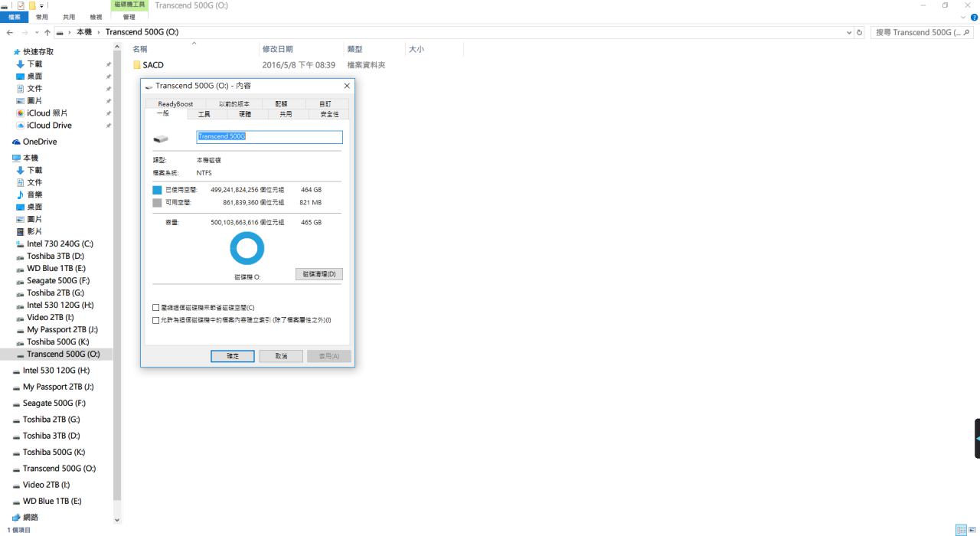The width and height of the screenshot is (980, 536).
Task: Select 本機 in navigation pane
Action: pyautogui.click(x=25, y=158)
